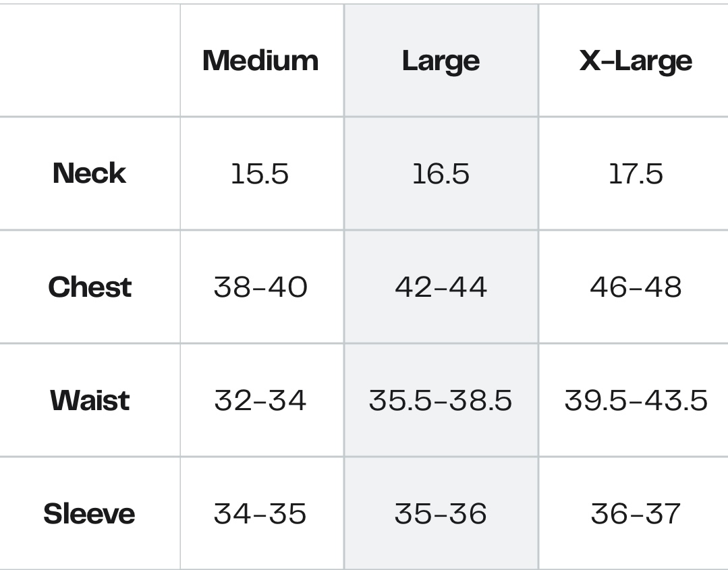Click the X-Large waist value 39.5-43.5
Viewport: 728px width, 570px height.
pos(636,401)
